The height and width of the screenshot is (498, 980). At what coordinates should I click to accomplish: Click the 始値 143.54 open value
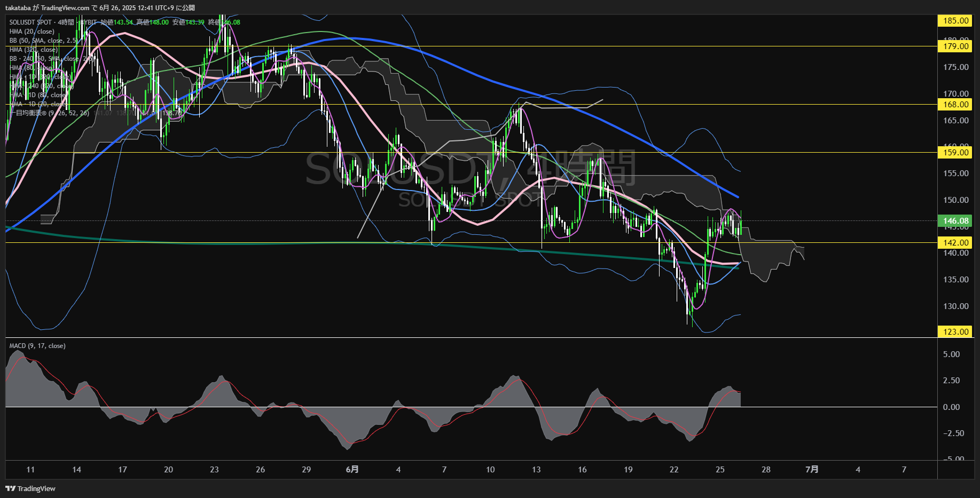pos(116,22)
